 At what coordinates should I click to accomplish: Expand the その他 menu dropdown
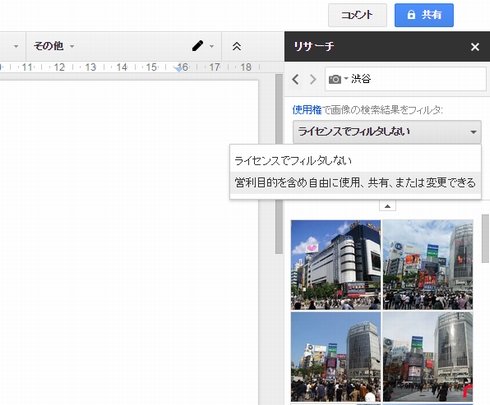click(54, 46)
